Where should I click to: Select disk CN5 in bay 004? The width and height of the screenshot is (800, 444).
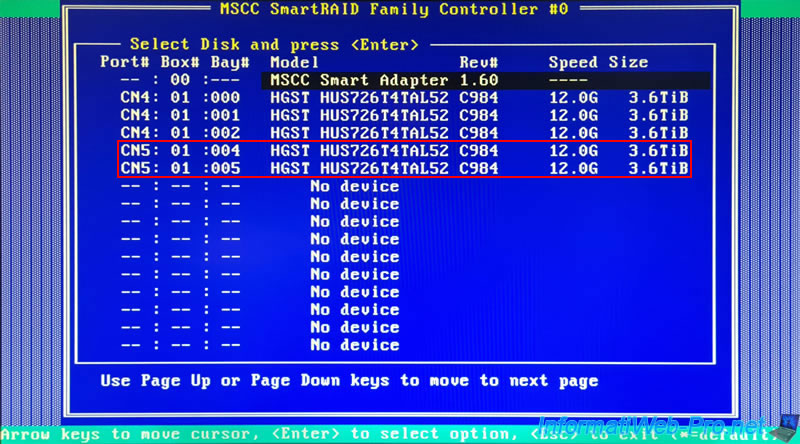click(x=400, y=151)
